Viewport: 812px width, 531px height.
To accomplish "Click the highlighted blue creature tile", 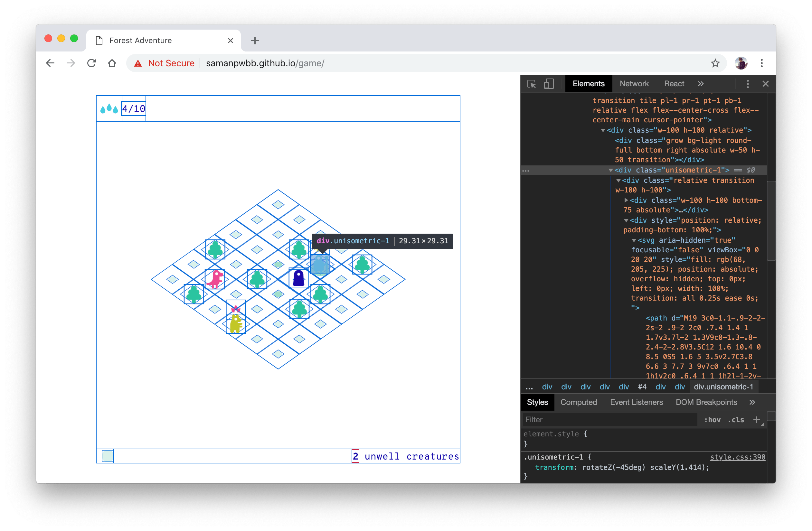I will click(x=320, y=264).
